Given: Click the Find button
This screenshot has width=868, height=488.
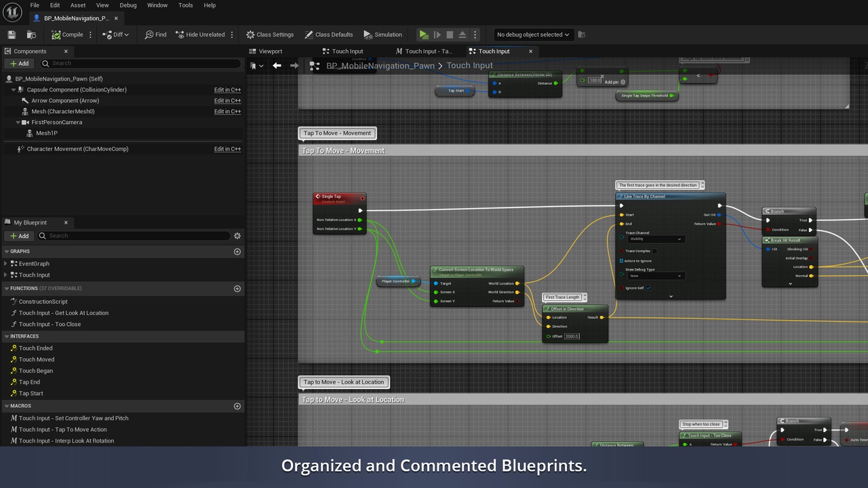Looking at the screenshot, I should click(155, 35).
